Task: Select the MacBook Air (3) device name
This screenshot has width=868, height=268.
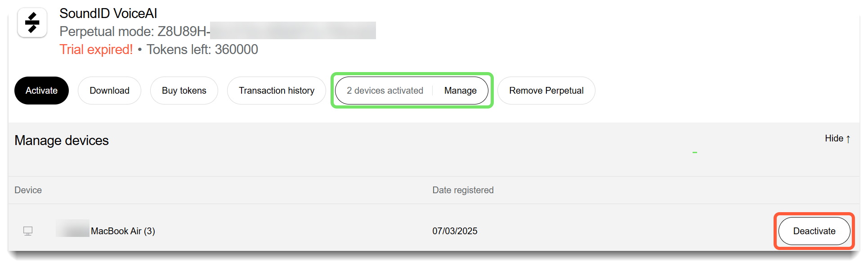Action: 123,231
